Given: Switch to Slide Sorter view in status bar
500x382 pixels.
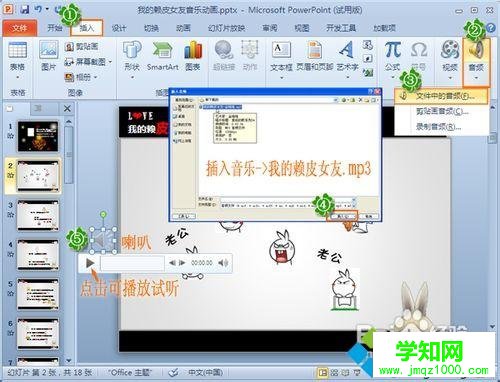Looking at the screenshot, I should (x=334, y=373).
